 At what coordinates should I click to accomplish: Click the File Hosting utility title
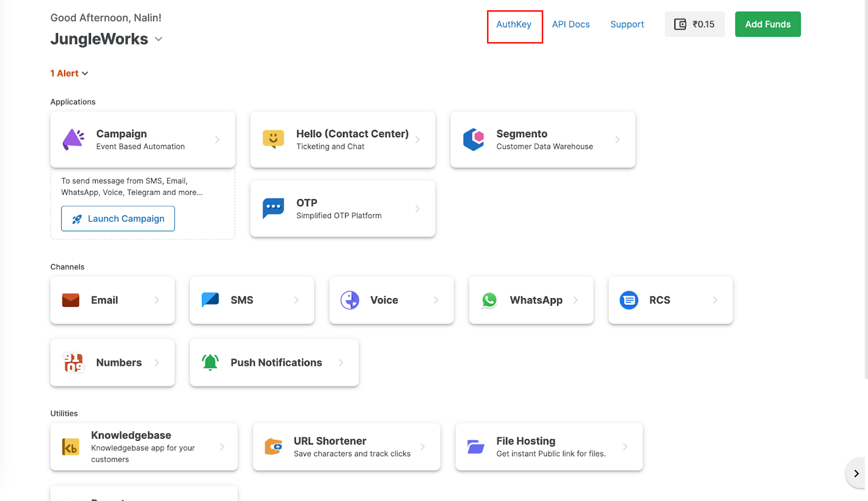[x=526, y=441]
